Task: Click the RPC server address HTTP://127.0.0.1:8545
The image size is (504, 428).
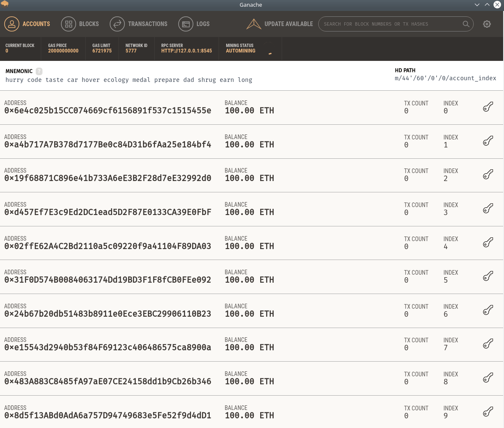Action: 186,51
